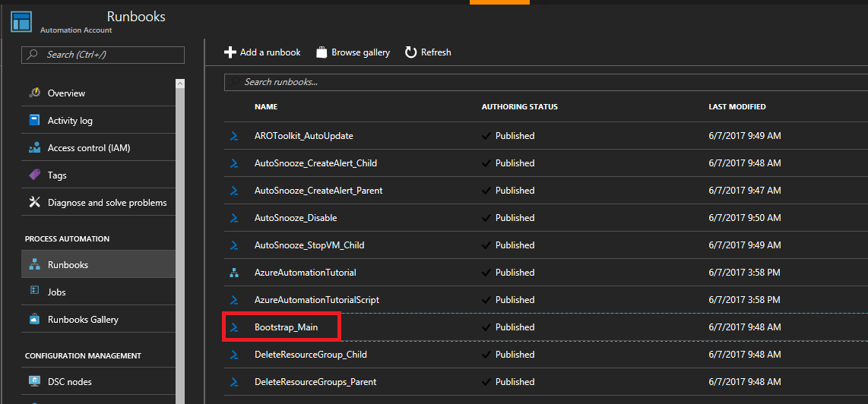This screenshot has height=404, width=868.
Task: Click PowerShell icon beside DeleteResourceGroup_Child
Action: coord(234,355)
